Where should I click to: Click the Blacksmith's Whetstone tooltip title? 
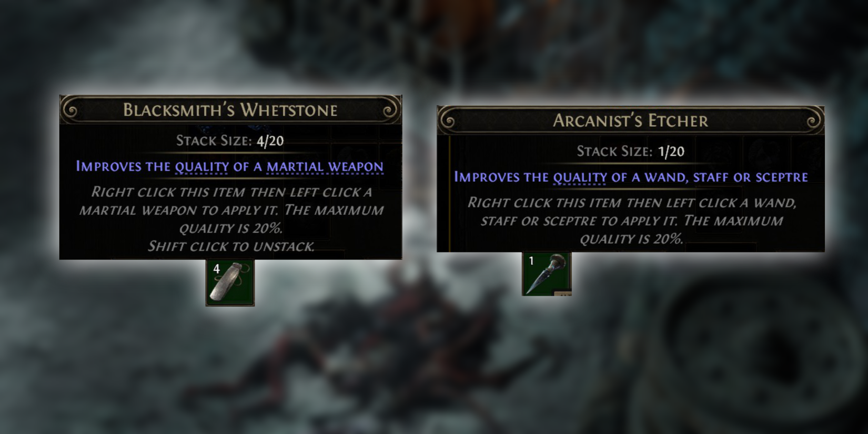[230, 110]
